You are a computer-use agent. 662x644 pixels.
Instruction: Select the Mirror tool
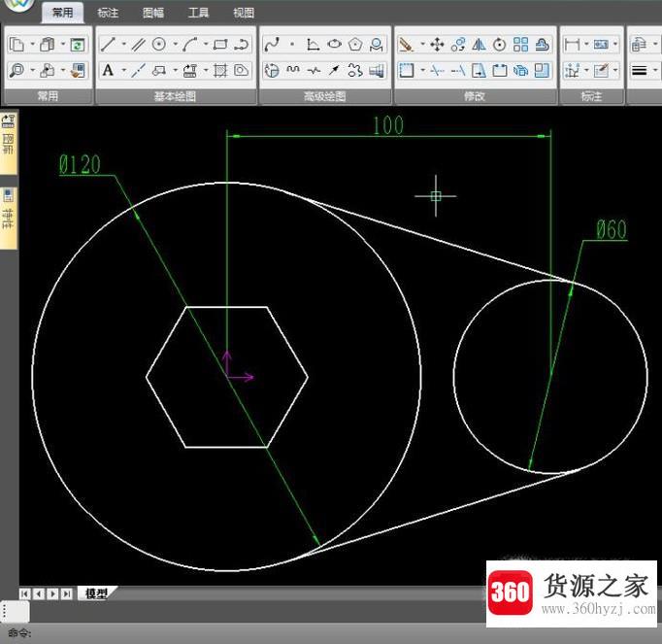[x=479, y=44]
